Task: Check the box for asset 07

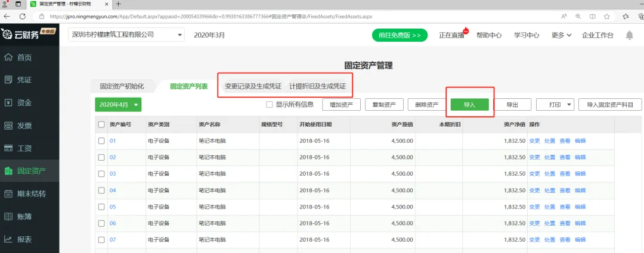Action: click(101, 239)
